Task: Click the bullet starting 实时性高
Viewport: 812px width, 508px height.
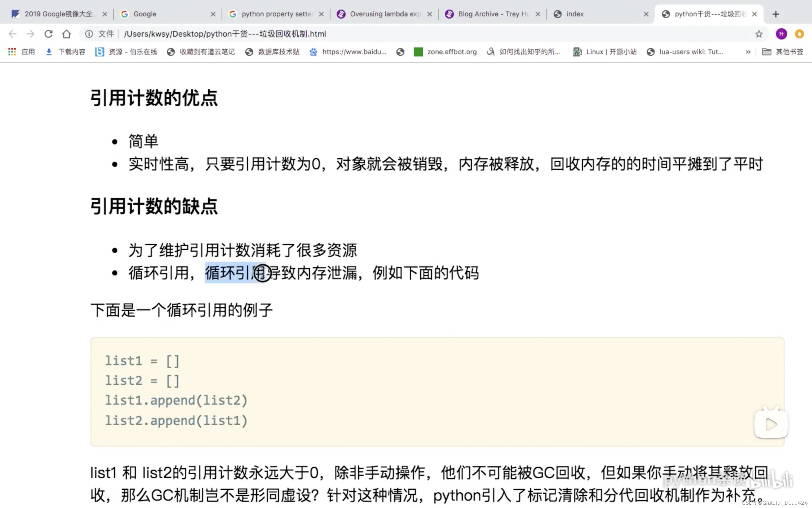Action: coord(445,164)
